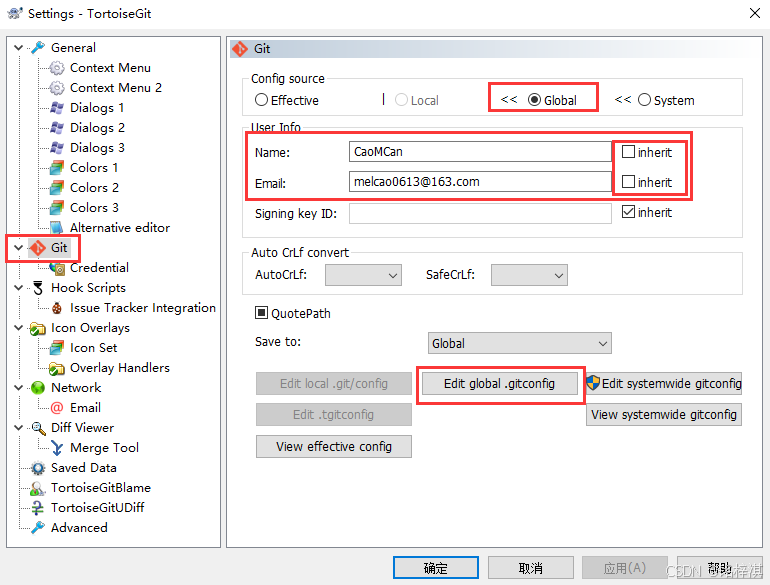Click the Colors 1 icon

pyautogui.click(x=57, y=168)
